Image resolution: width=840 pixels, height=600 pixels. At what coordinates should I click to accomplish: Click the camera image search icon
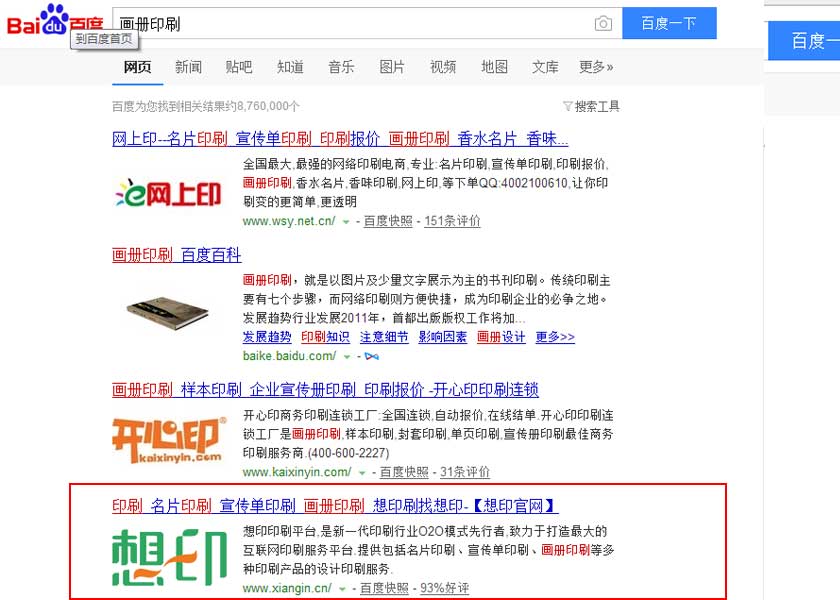[603, 24]
